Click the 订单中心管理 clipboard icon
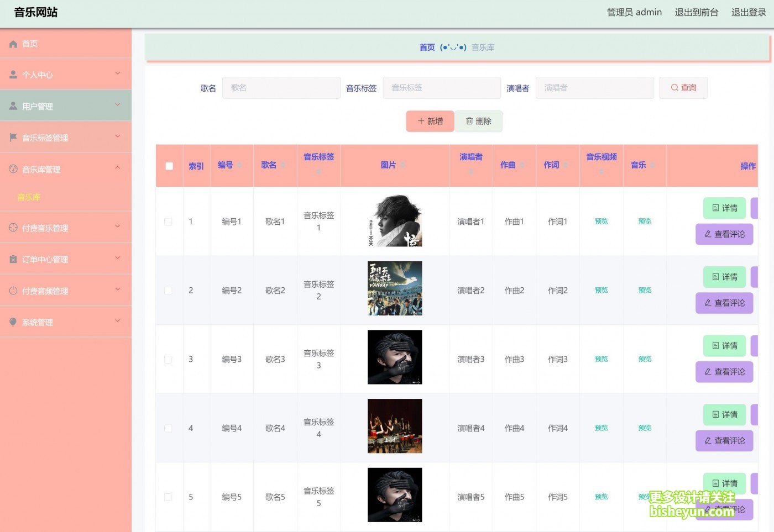The height and width of the screenshot is (532, 774). pos(13,259)
